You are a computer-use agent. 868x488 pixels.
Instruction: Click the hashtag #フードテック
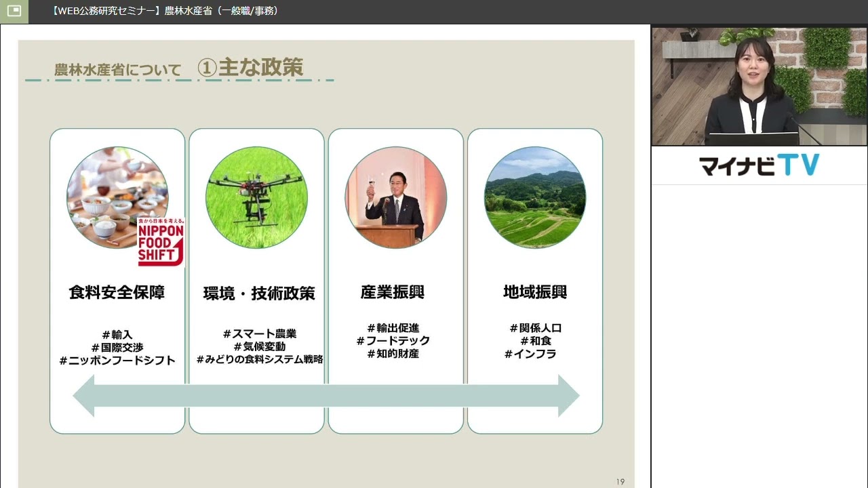393,341
